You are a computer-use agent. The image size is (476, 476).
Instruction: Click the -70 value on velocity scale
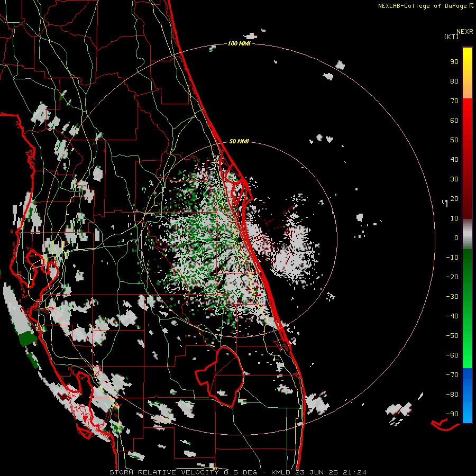pos(452,375)
